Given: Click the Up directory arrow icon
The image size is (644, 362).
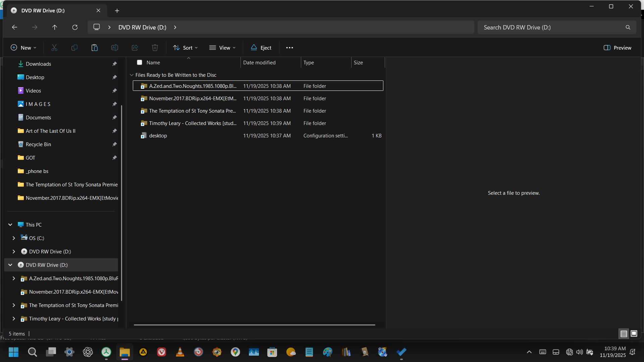Looking at the screenshot, I should tap(55, 27).
